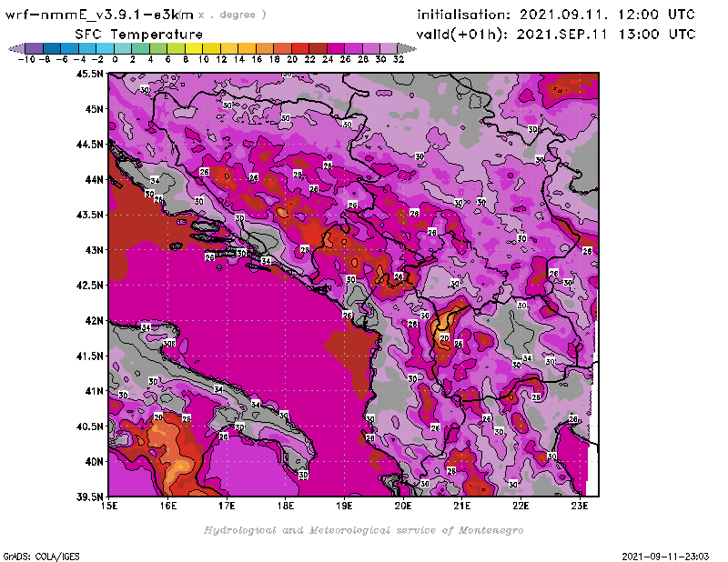Image resolution: width=728 pixels, height=562 pixels.
Task: Click the '39.5N' latitude label
Action: point(89,497)
